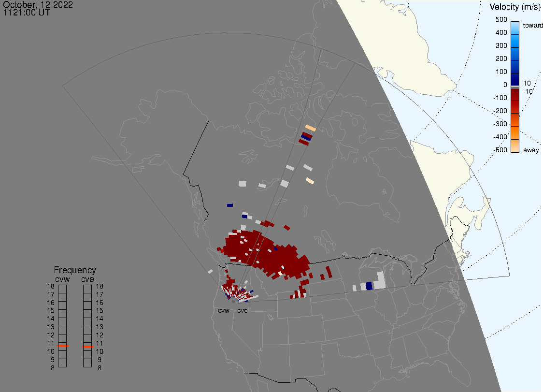Pick the dark navy swatch just above zero
The height and width of the screenshot is (392, 543).
(x=515, y=79)
